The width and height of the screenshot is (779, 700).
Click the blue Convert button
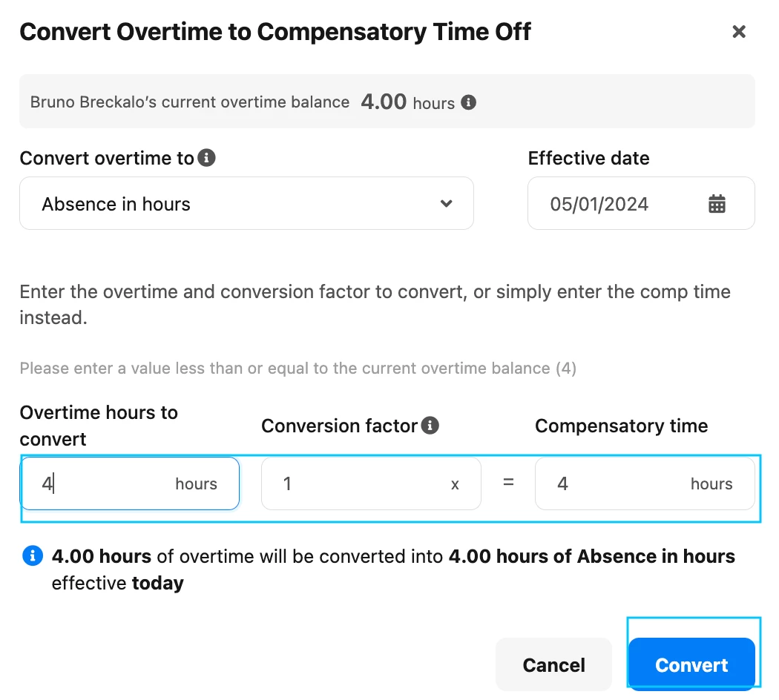pos(691,664)
